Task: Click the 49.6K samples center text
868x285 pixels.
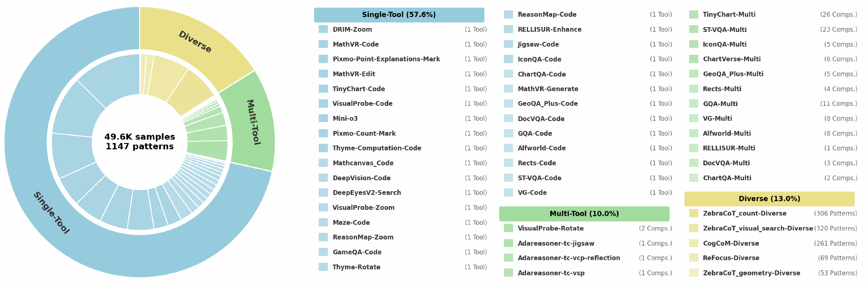Action: pos(140,137)
